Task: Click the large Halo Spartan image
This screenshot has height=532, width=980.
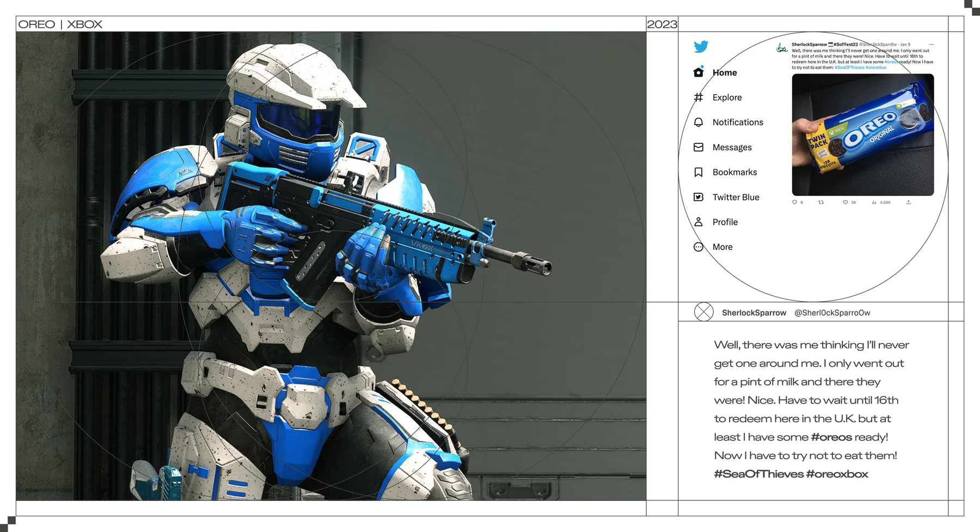Action: click(331, 266)
